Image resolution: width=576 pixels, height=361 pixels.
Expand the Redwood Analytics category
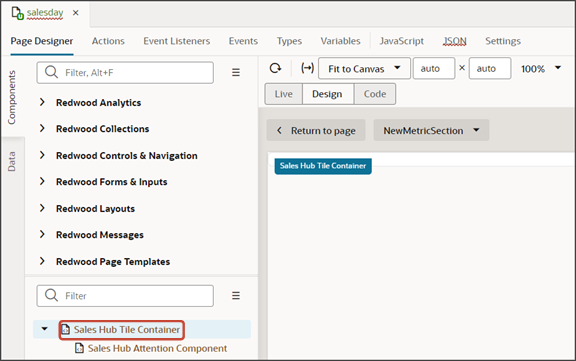pyautogui.click(x=42, y=102)
